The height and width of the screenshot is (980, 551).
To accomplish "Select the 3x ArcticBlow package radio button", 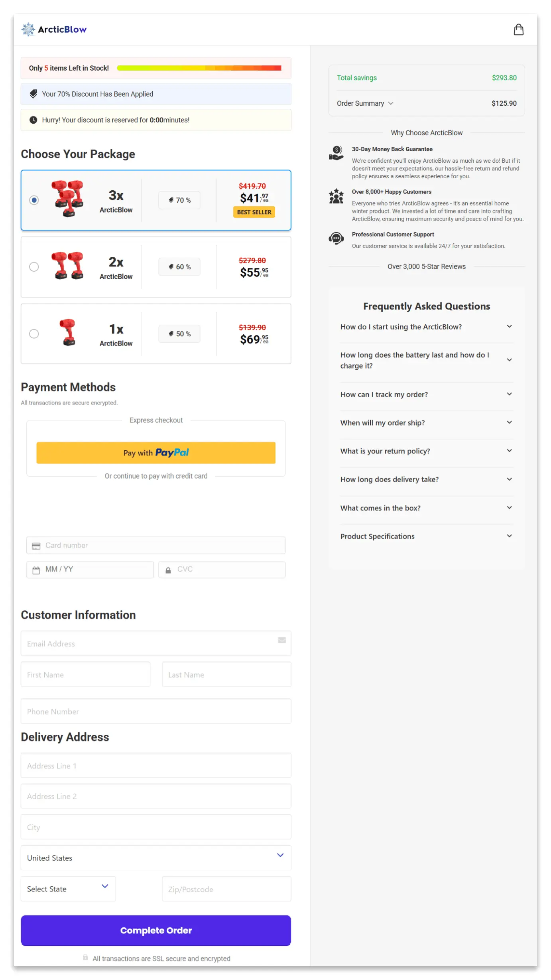I will (34, 200).
